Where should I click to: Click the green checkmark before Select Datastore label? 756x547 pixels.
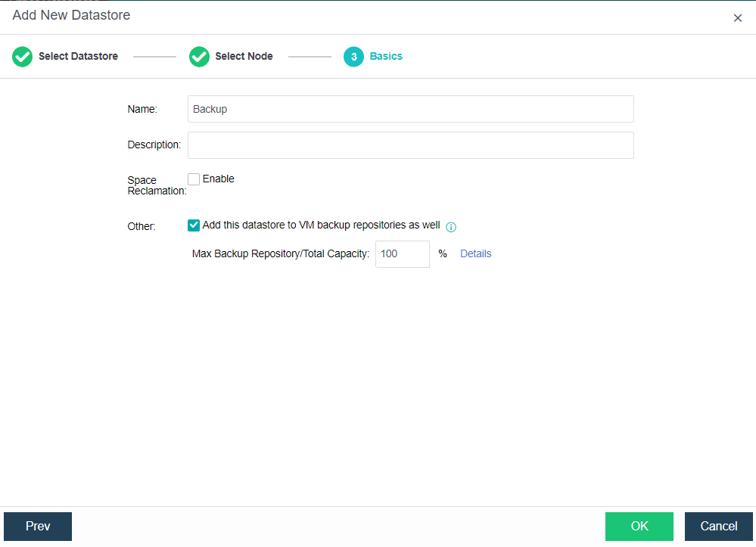point(21,56)
